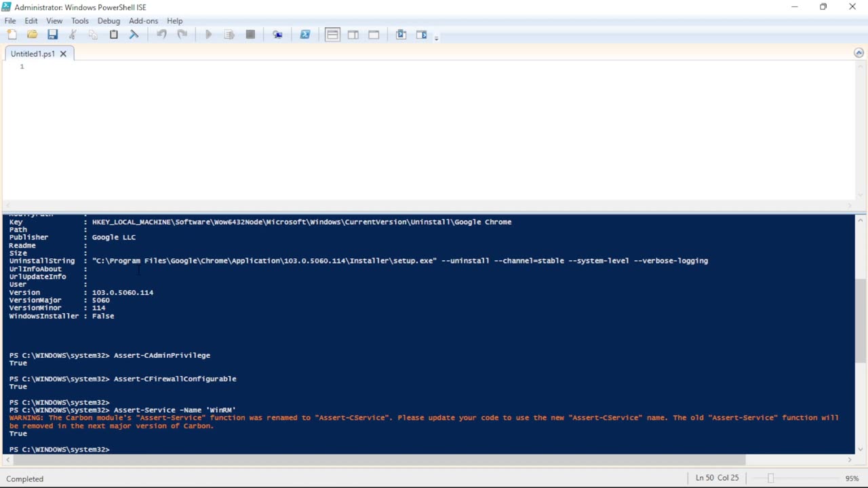Open the File menu

coord(10,21)
